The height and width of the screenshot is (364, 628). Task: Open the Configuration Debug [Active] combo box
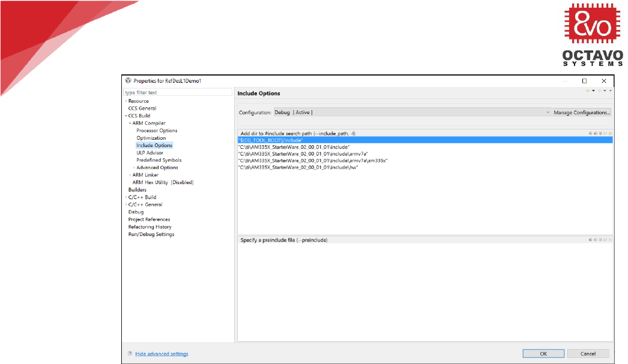[412, 112]
